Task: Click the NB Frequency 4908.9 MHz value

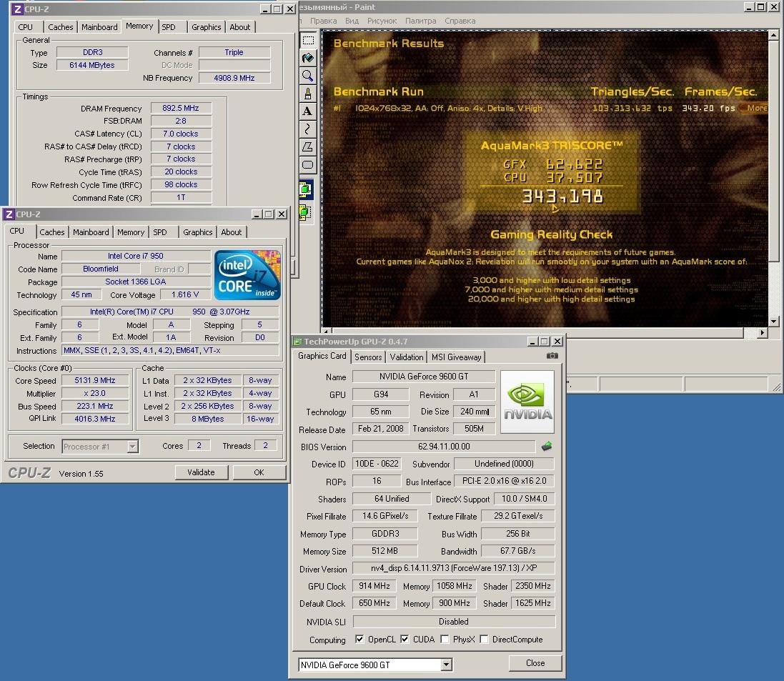Action: (234, 78)
